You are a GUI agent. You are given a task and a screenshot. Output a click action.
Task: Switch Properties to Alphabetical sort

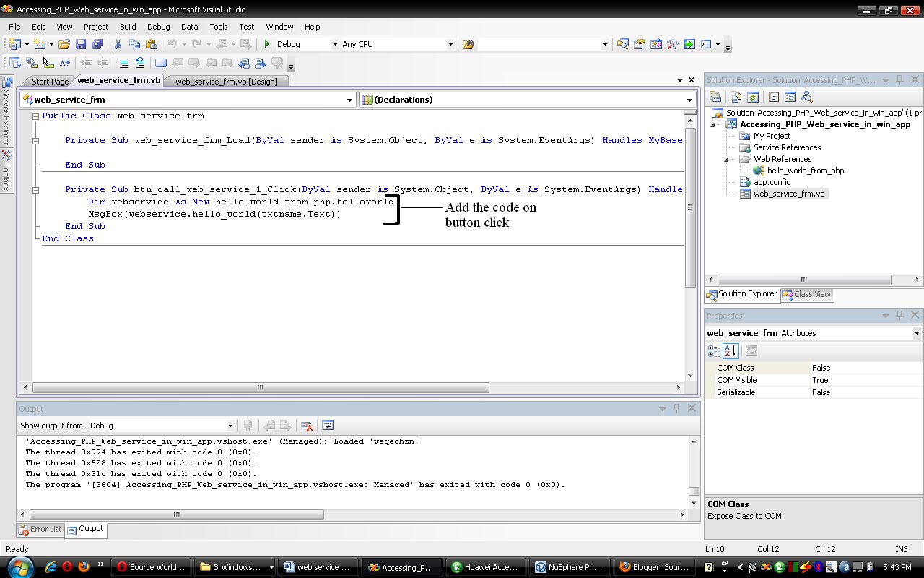click(x=730, y=351)
